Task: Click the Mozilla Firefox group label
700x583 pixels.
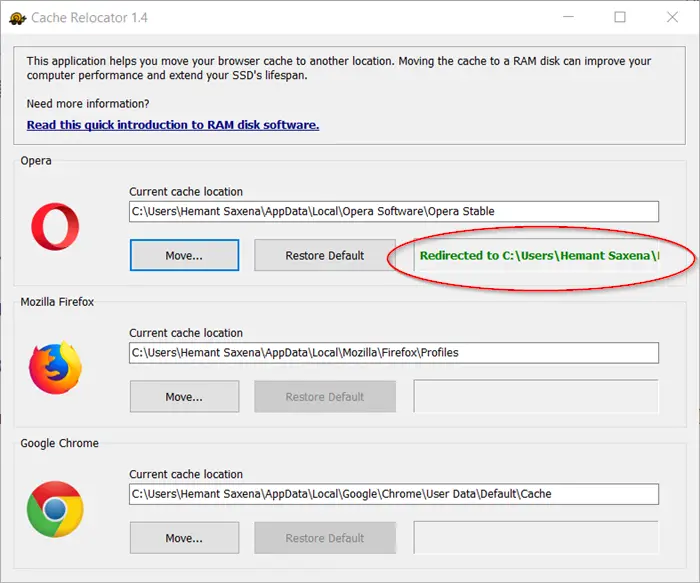Action: (57, 302)
